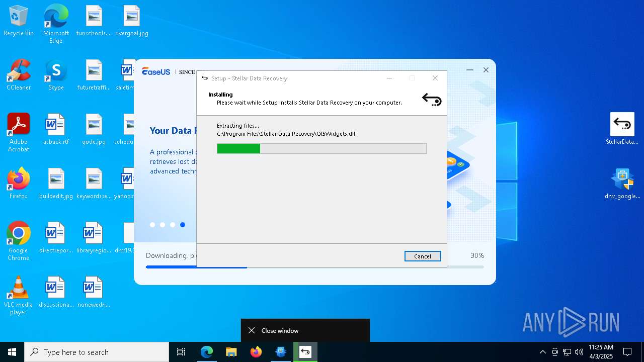644x362 pixels.
Task: Select the first EaseUS slide indicator dot
Action: point(152,225)
